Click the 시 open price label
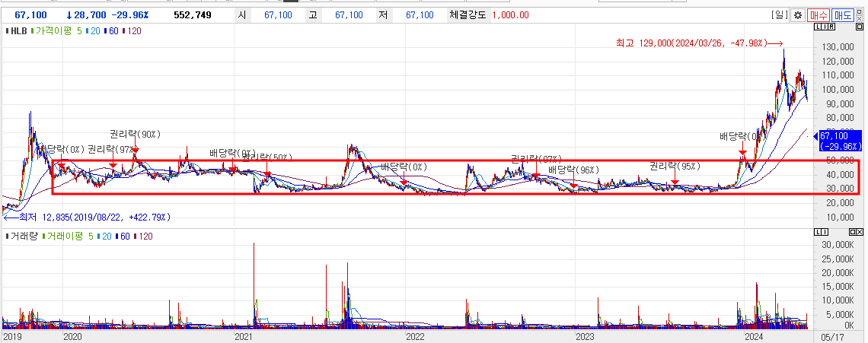This screenshot has height=343, width=868. pos(242,15)
